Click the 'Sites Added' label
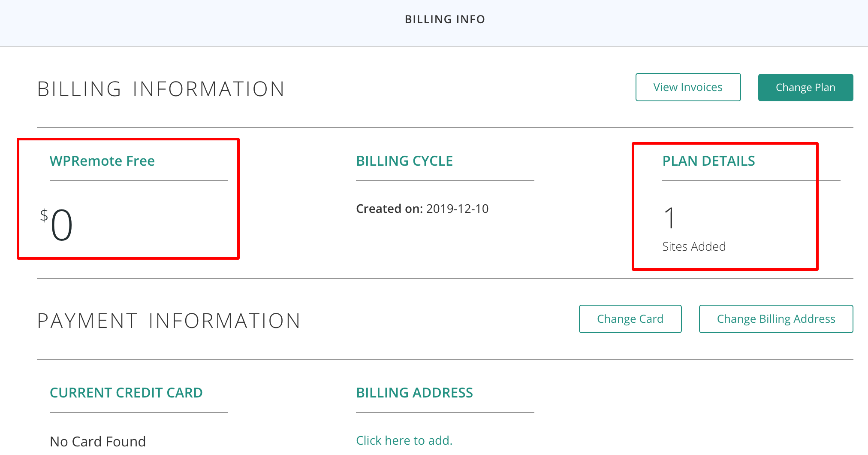The image size is (868, 455). [694, 246]
